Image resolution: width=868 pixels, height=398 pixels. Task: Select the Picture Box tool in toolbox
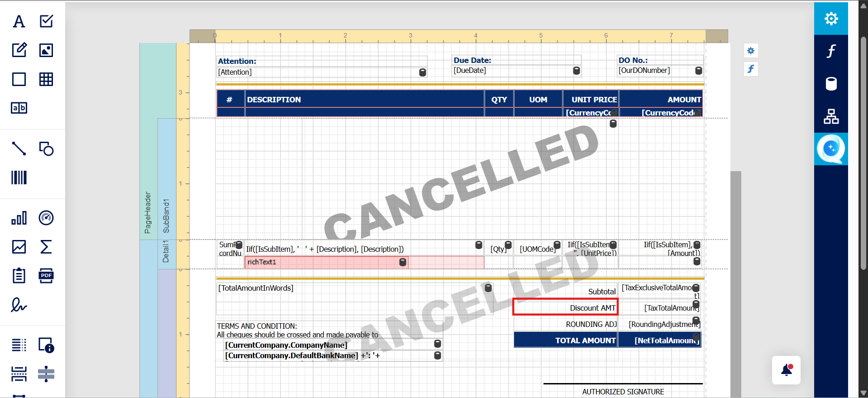46,50
